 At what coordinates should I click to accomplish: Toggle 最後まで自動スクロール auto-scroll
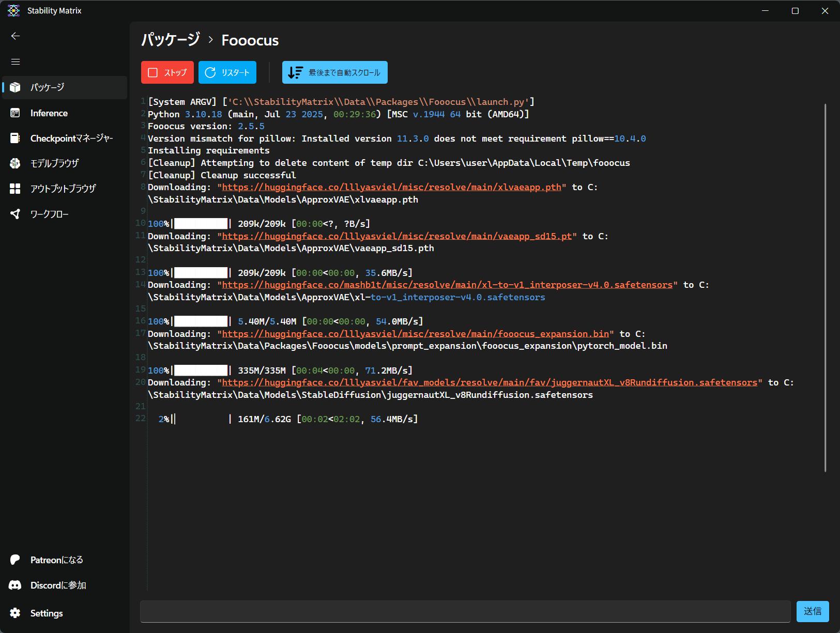point(334,72)
